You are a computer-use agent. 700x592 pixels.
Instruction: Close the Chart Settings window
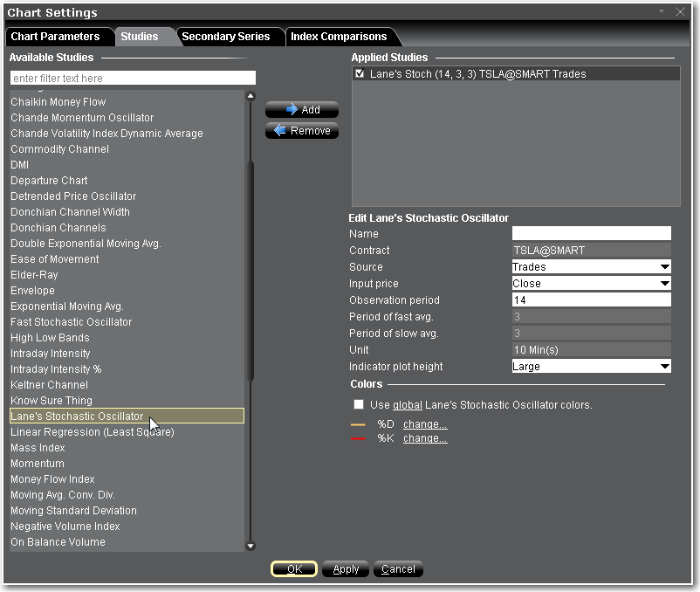(x=678, y=12)
